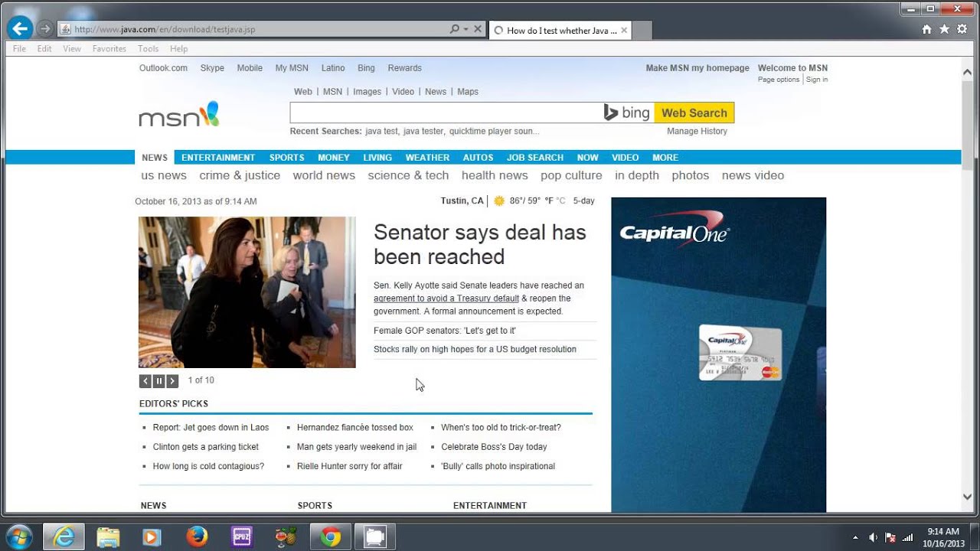This screenshot has height=551, width=980.
Task: Open the WEATHER navigation tab
Action: pos(427,158)
